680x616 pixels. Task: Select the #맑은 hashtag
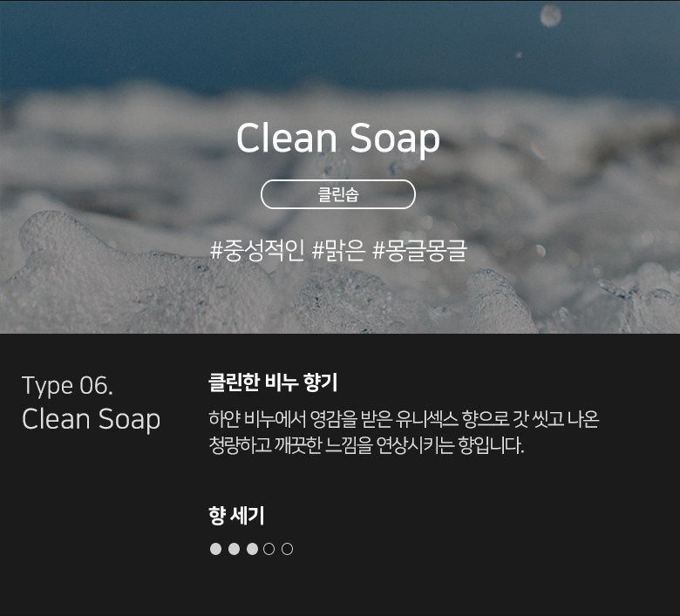[338, 250]
